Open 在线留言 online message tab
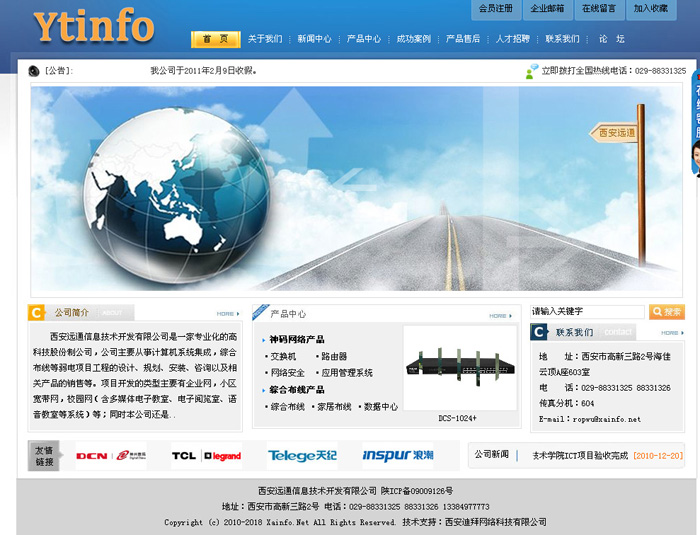 point(599,9)
